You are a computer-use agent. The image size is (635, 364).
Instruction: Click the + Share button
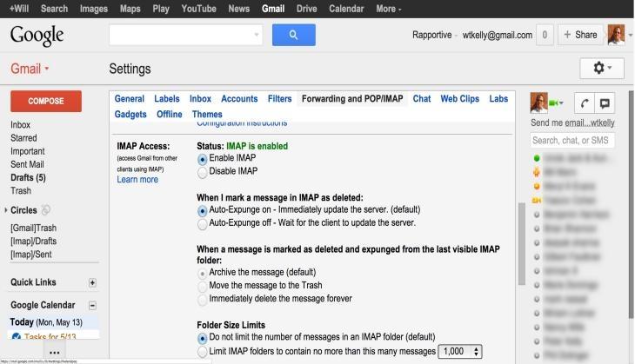580,35
